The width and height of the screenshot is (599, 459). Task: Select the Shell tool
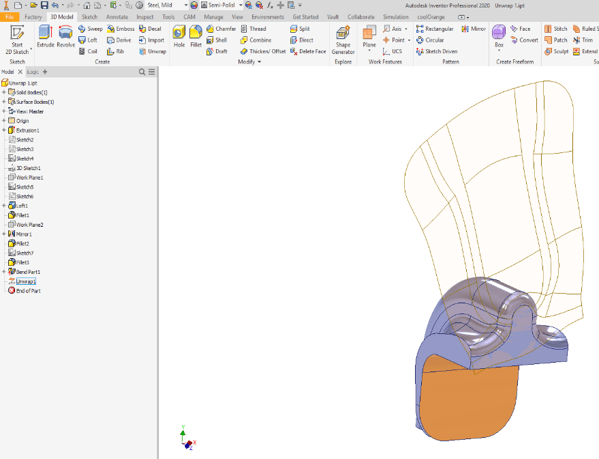[x=217, y=40]
